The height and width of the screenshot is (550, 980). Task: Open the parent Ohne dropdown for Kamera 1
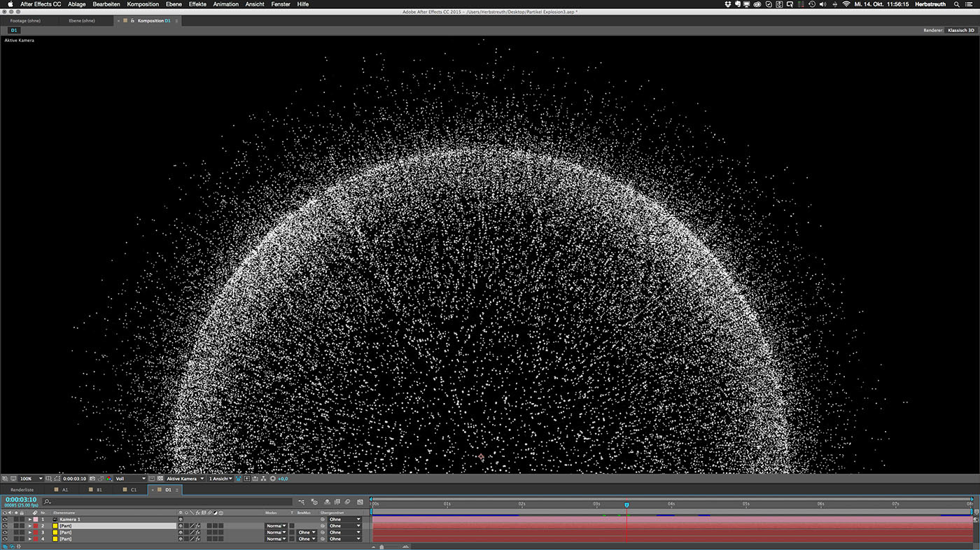tap(345, 519)
